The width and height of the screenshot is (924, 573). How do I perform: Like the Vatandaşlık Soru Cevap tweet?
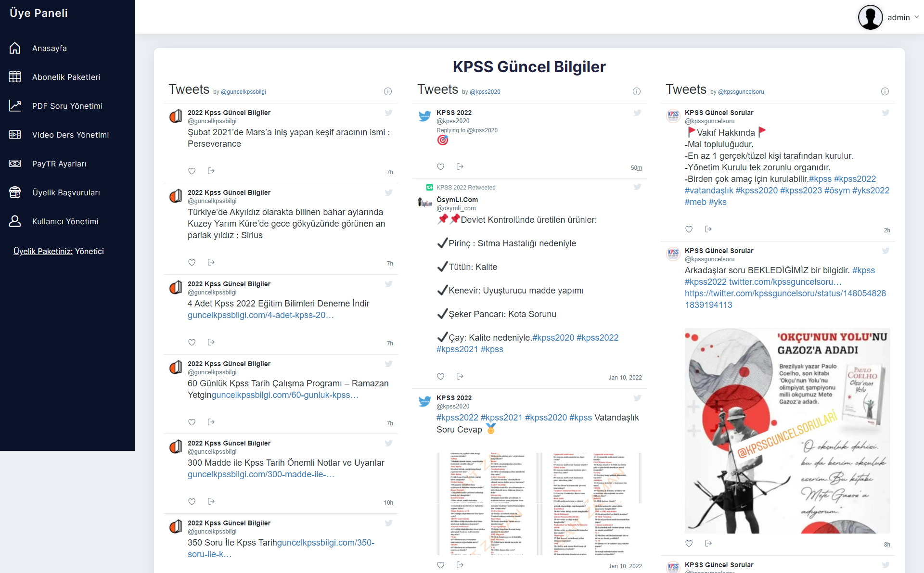(441, 565)
